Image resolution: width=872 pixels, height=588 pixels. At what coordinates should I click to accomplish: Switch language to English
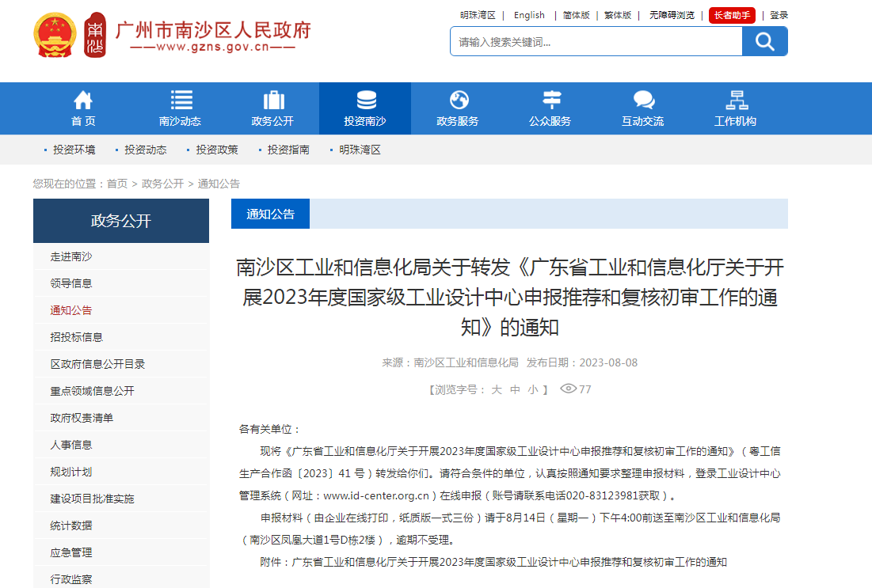coord(529,15)
